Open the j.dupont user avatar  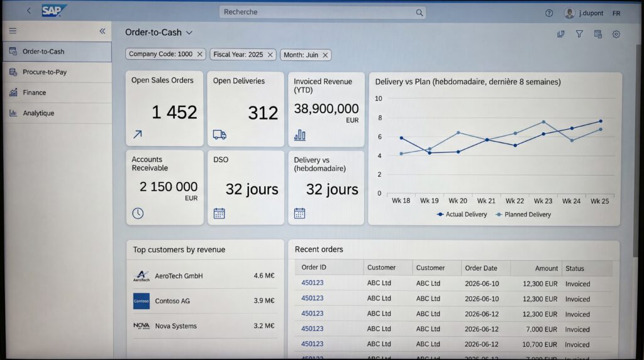point(569,13)
